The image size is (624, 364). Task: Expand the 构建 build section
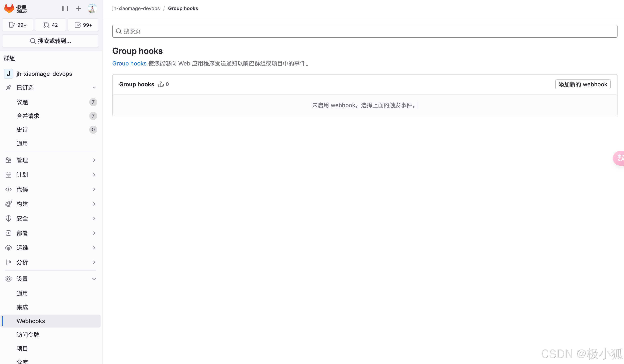pos(50,204)
